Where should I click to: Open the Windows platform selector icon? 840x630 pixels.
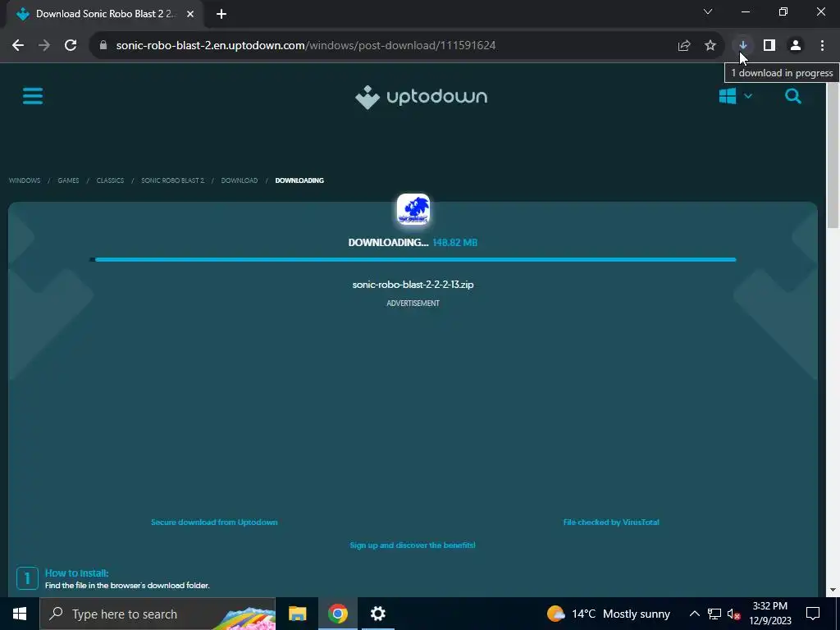coord(728,97)
